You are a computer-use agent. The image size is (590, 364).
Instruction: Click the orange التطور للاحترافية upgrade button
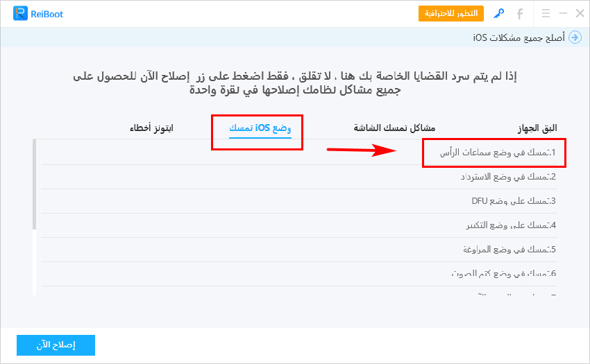coord(450,14)
